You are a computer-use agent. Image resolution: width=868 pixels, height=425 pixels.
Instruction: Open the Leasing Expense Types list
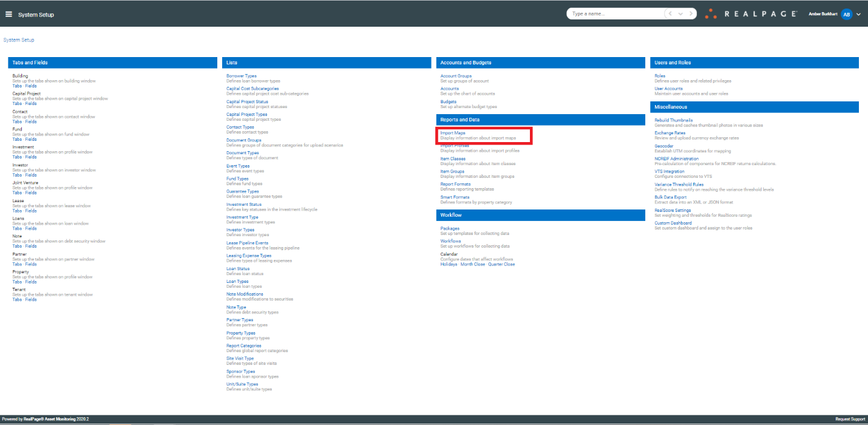click(249, 256)
